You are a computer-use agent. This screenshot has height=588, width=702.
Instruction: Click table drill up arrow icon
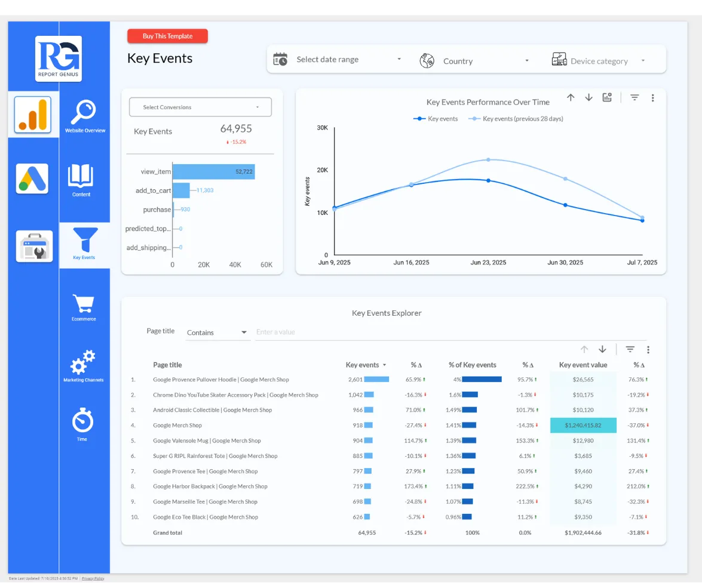[x=584, y=349]
